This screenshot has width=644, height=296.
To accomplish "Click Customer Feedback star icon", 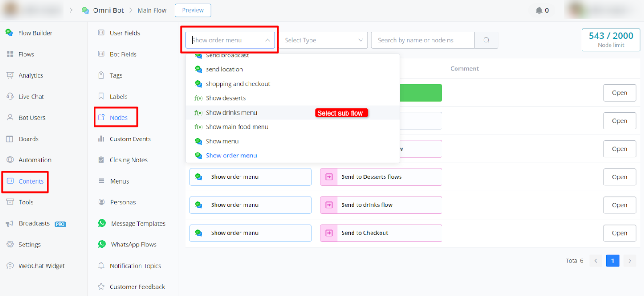I will 101,287.
